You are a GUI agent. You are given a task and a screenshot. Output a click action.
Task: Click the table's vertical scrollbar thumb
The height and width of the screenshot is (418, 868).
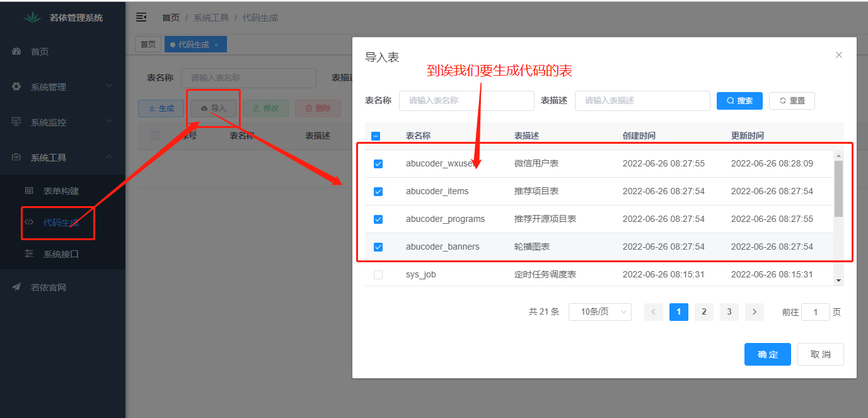coord(838,189)
